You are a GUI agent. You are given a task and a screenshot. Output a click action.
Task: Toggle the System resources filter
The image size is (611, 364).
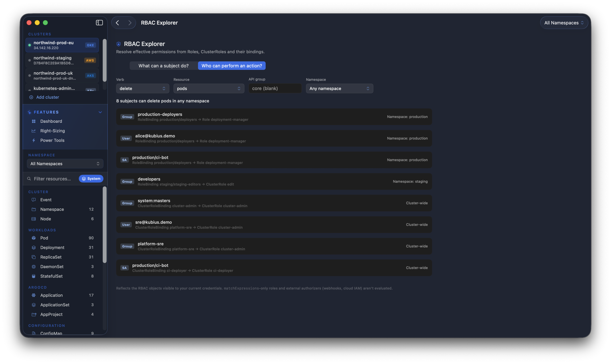pyautogui.click(x=91, y=179)
